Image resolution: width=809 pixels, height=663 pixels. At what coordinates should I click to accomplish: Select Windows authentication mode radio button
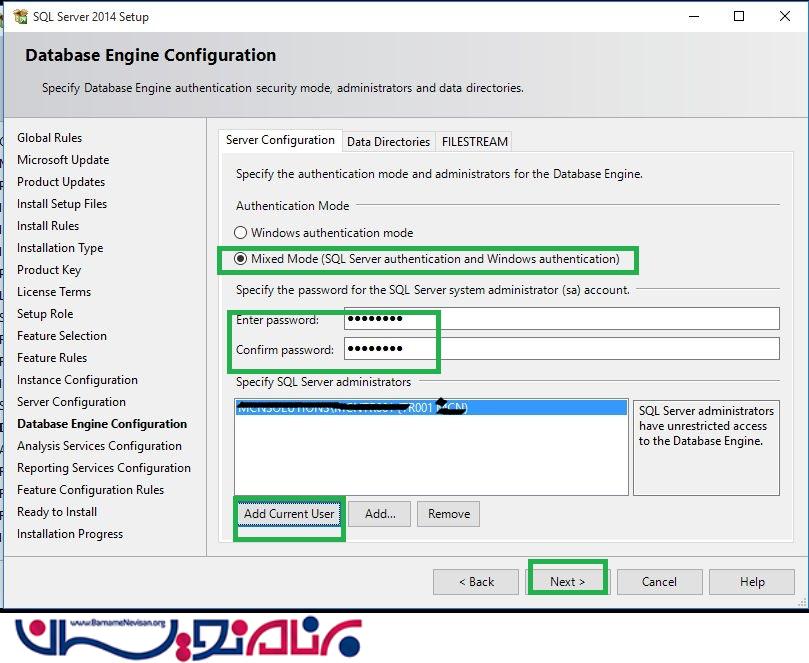(240, 233)
